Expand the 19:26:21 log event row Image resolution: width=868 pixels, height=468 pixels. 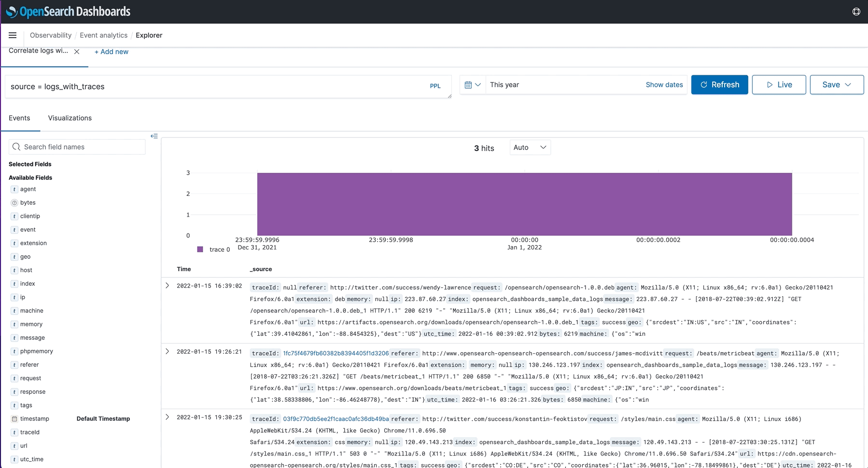click(168, 351)
